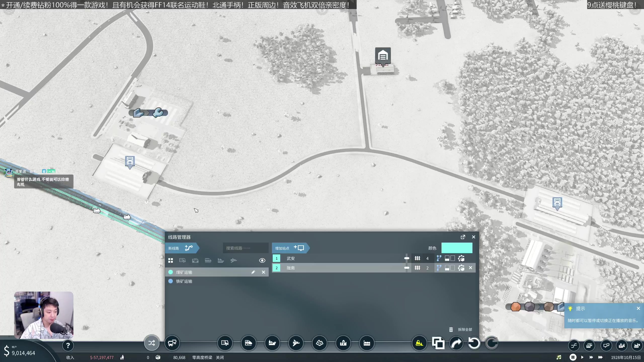This screenshot has height=362, width=644.
Task: Open the road construction menu
Action: pyautogui.click(x=225, y=343)
